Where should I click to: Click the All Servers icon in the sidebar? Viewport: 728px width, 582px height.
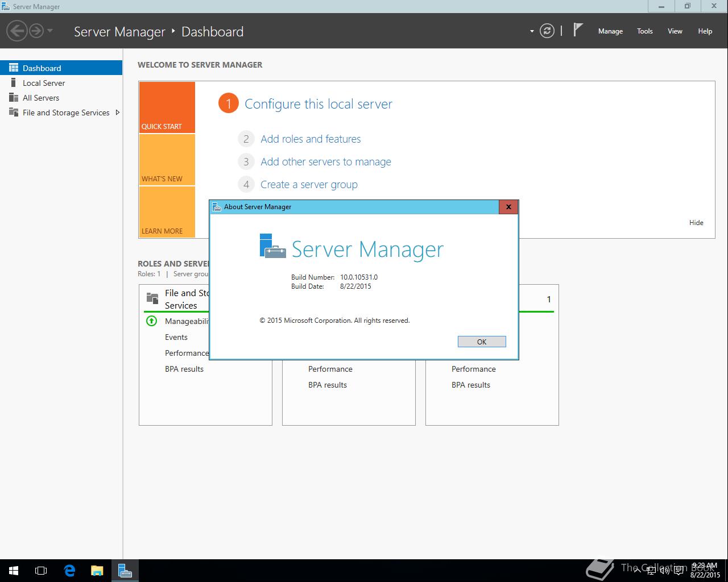point(14,98)
